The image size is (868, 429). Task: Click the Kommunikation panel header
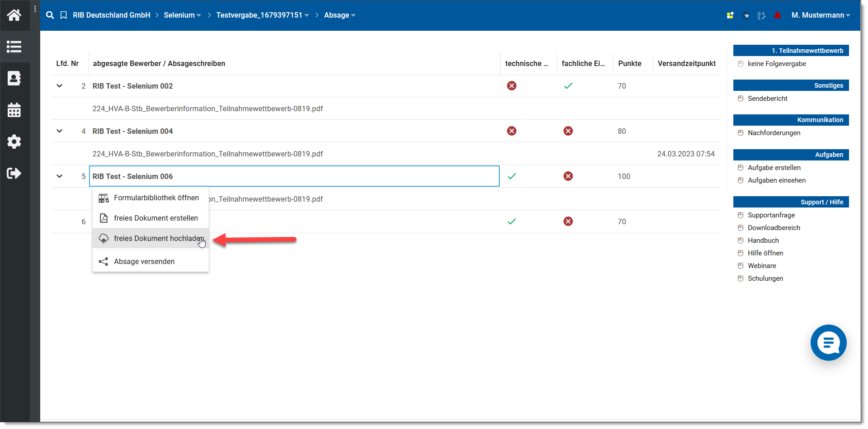[791, 120]
